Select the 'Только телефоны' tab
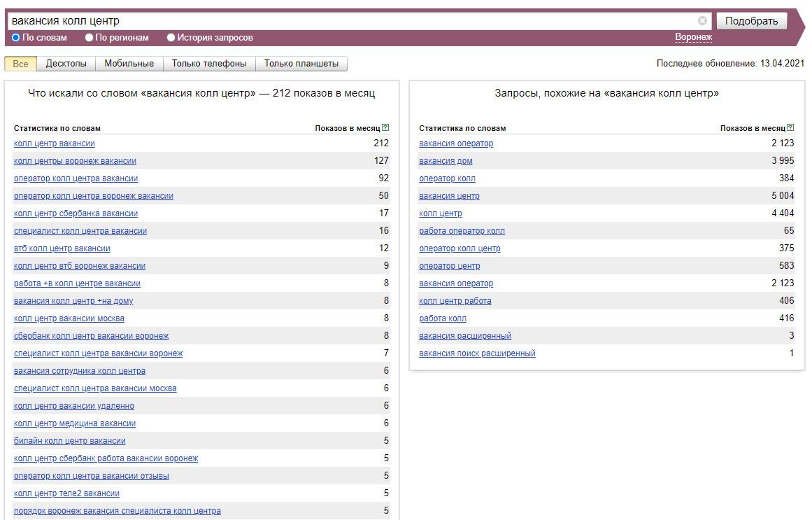Image resolution: width=812 pixels, height=520 pixels. [x=209, y=64]
